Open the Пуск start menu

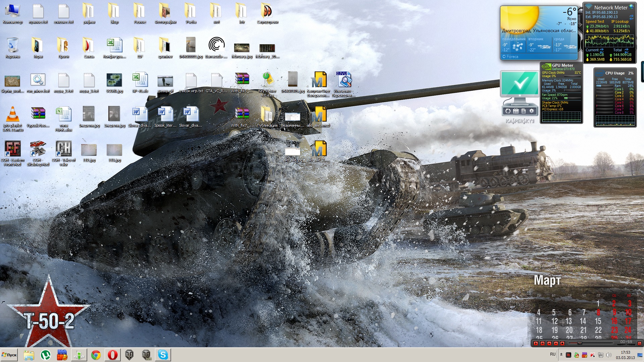tap(9, 355)
